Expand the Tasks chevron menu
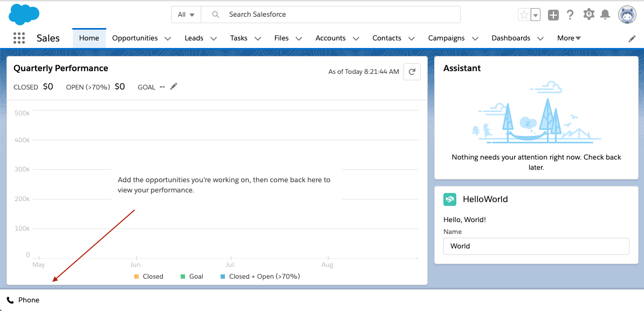Viewport: 644px width, 311px height. [258, 39]
